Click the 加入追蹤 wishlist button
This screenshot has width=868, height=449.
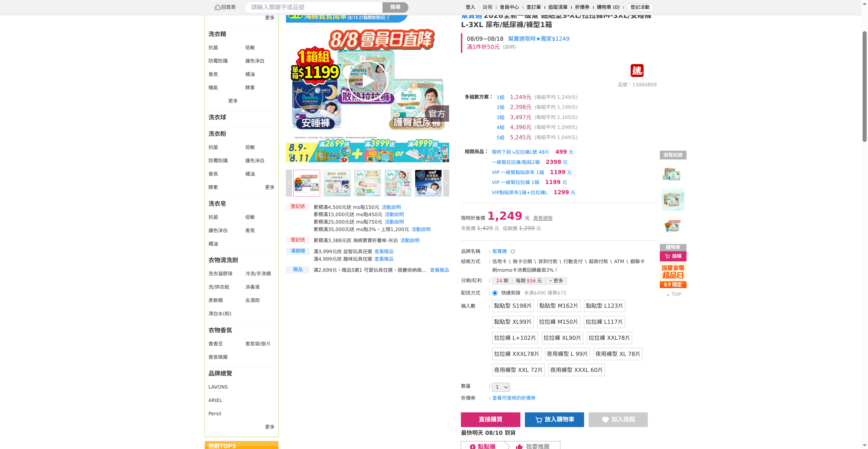pyautogui.click(x=618, y=419)
